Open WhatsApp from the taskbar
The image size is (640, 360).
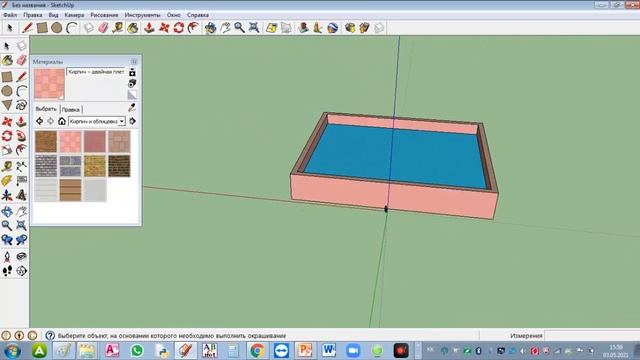coord(137,351)
